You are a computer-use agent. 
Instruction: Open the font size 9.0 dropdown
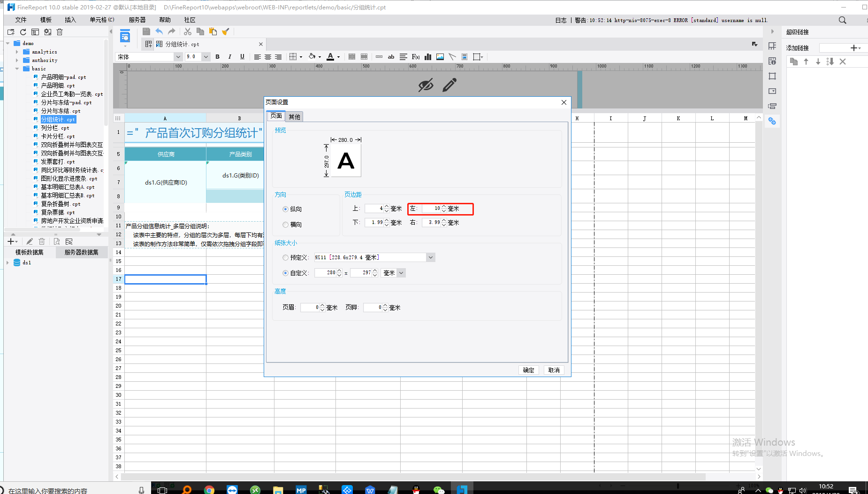[206, 57]
